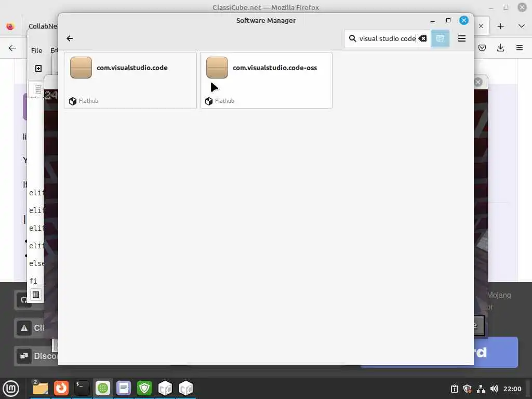Viewport: 532px width, 399px height.
Task: Switch to text editor taskbar icon
Action: click(x=124, y=388)
